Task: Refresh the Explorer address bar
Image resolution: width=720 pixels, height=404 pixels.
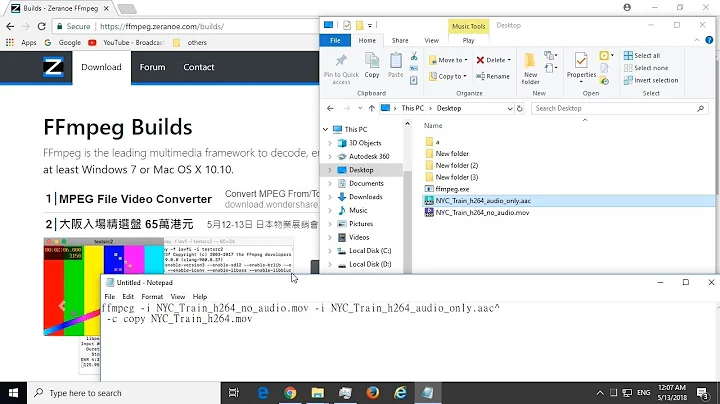Action: [520, 108]
